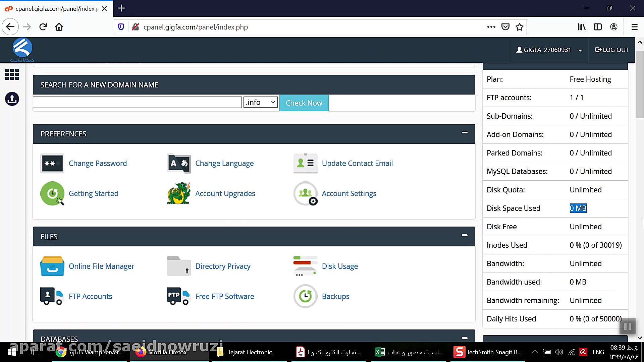The height and width of the screenshot is (362, 644).
Task: Collapse the Preferences section
Action: [465, 133]
